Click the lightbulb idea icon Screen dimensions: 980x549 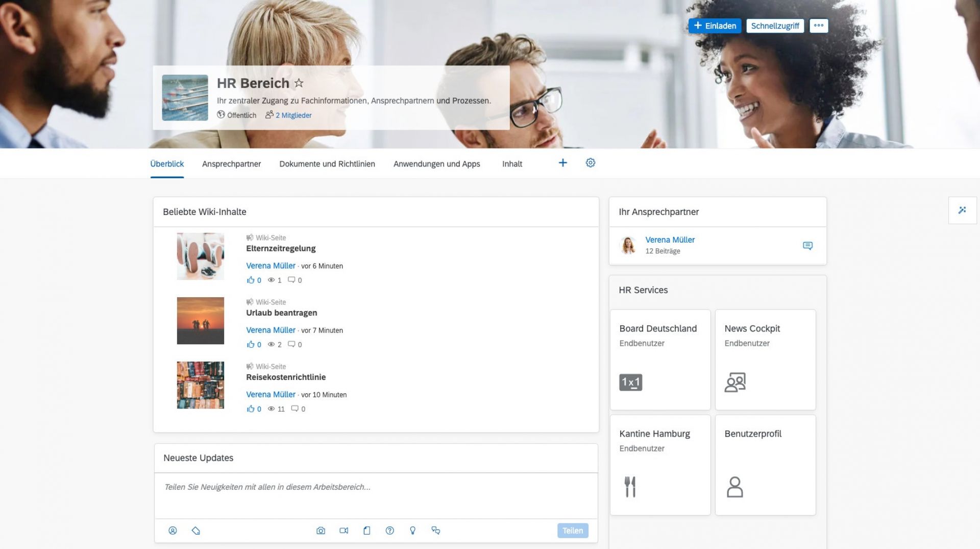(x=412, y=531)
